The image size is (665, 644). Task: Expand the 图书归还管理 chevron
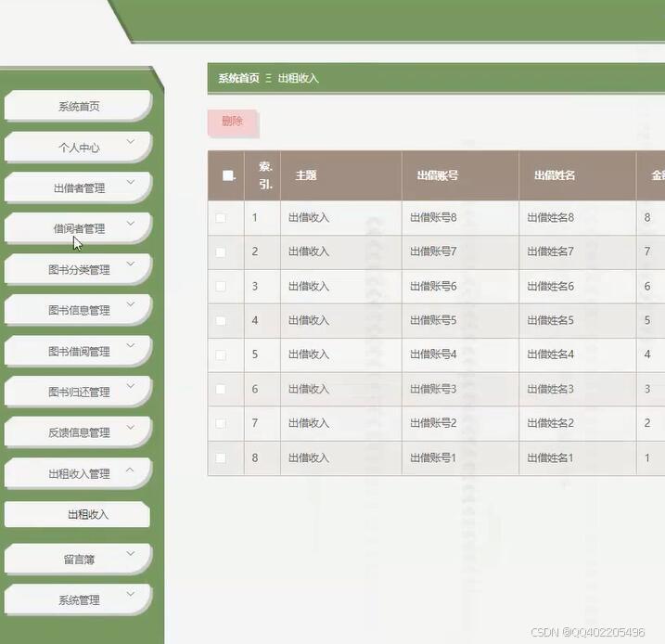[131, 386]
